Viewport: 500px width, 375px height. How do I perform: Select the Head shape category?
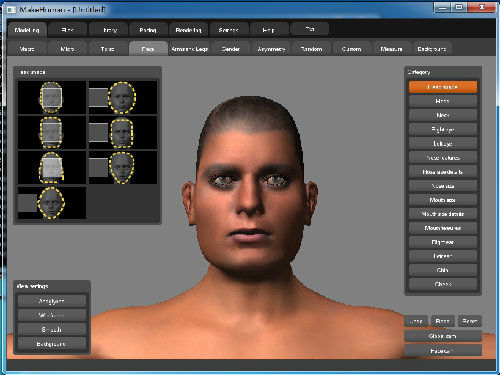coord(443,87)
